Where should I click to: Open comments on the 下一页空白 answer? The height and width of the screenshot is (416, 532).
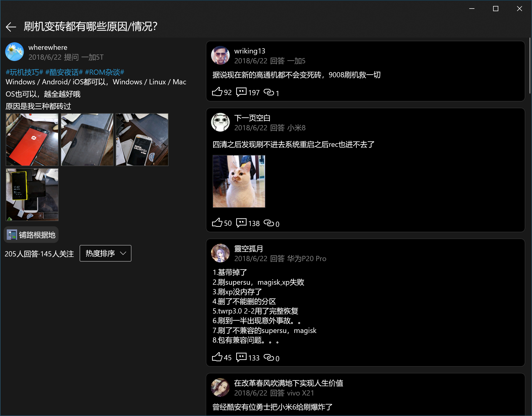pyautogui.click(x=241, y=223)
